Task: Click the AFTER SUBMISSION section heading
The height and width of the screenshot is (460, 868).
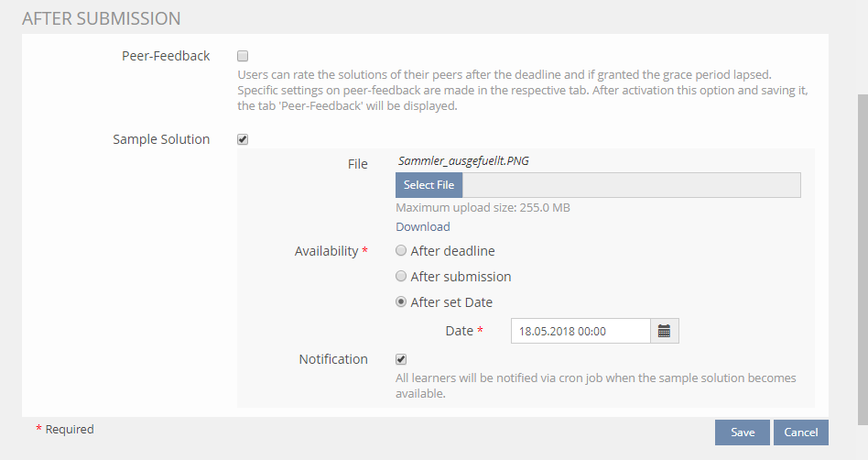Action: [x=101, y=18]
